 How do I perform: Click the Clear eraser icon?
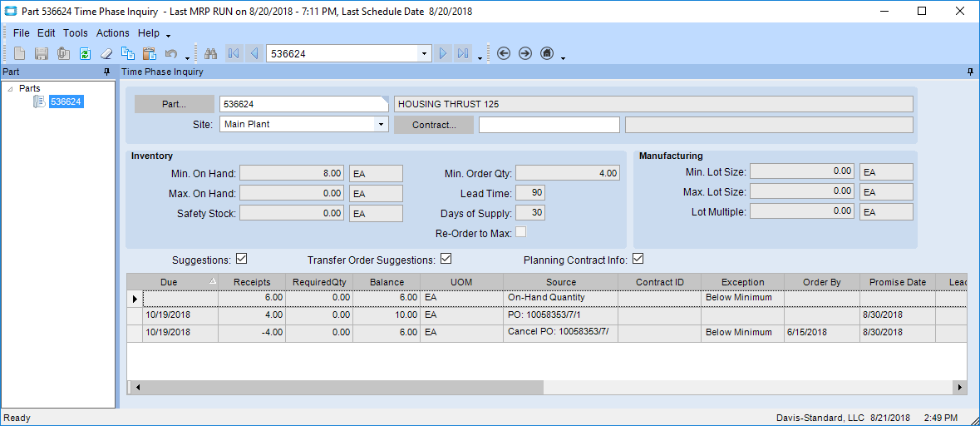[x=106, y=54]
